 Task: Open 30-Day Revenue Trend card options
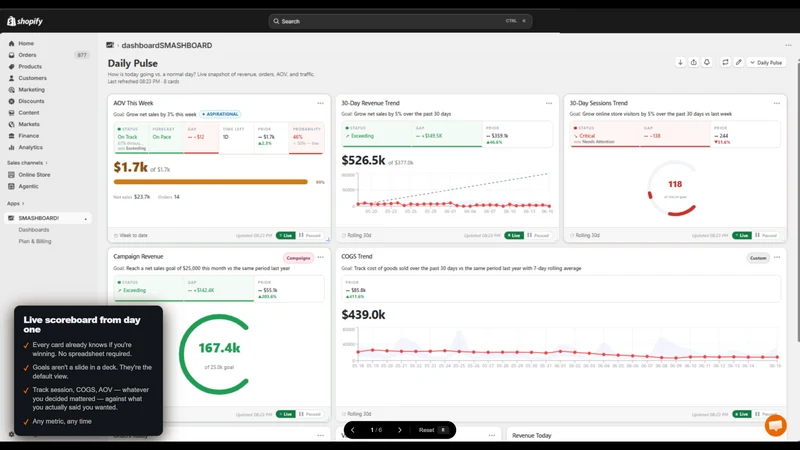click(x=548, y=103)
